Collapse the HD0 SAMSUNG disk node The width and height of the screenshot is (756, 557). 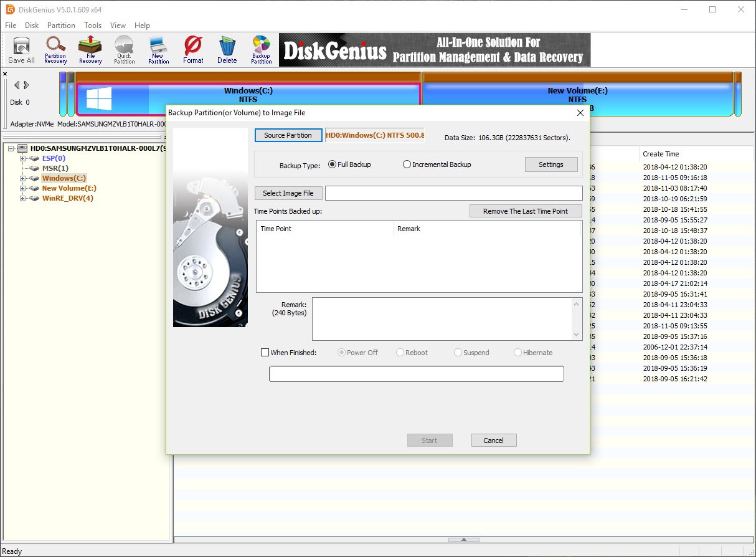point(12,148)
